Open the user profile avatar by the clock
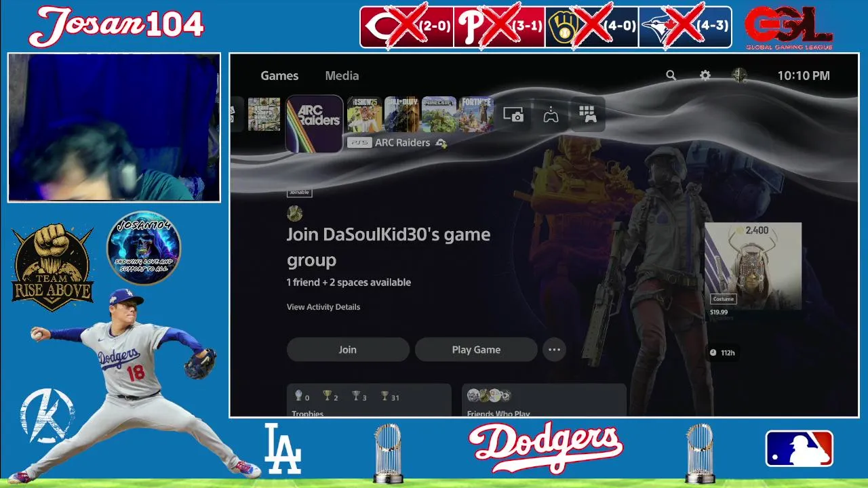This screenshot has height=488, width=868. [x=740, y=75]
